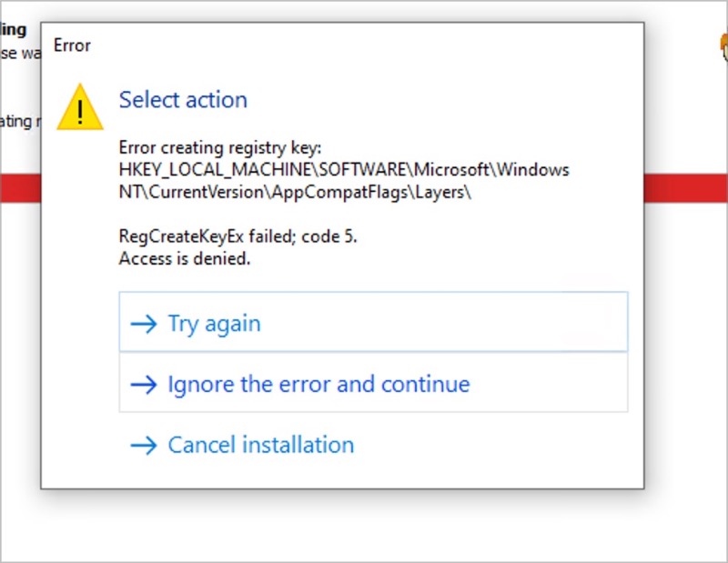Choose the Try again option
728x563 pixels.
[x=373, y=322]
